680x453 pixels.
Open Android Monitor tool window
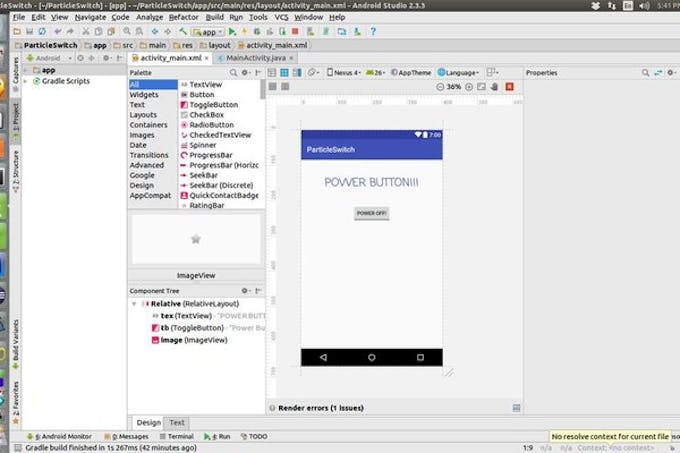(x=59, y=437)
